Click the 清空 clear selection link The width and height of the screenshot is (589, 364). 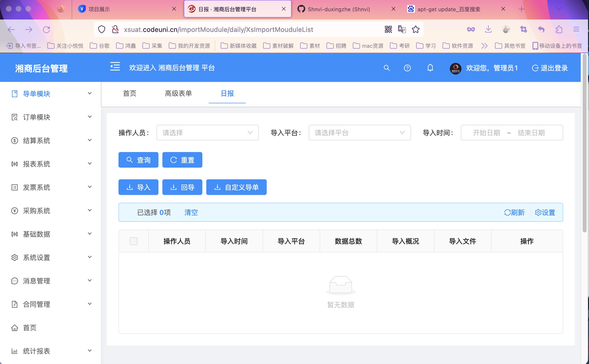pyautogui.click(x=191, y=212)
